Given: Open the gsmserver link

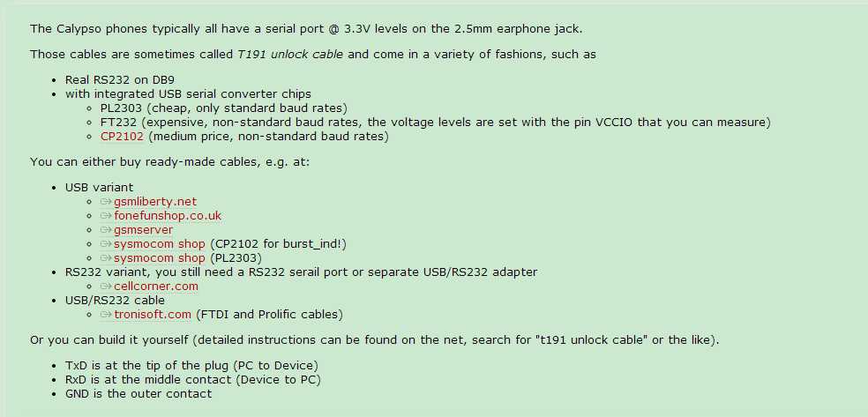Looking at the screenshot, I should (x=144, y=229).
